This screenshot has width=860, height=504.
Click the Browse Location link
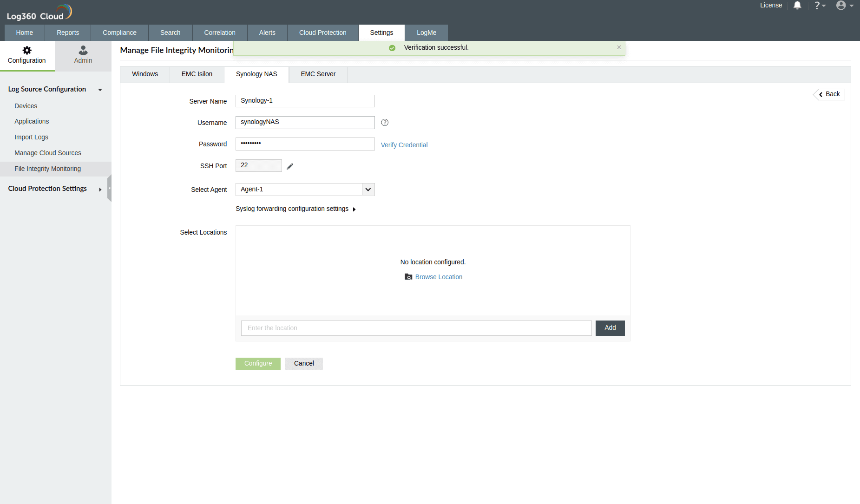[439, 277]
